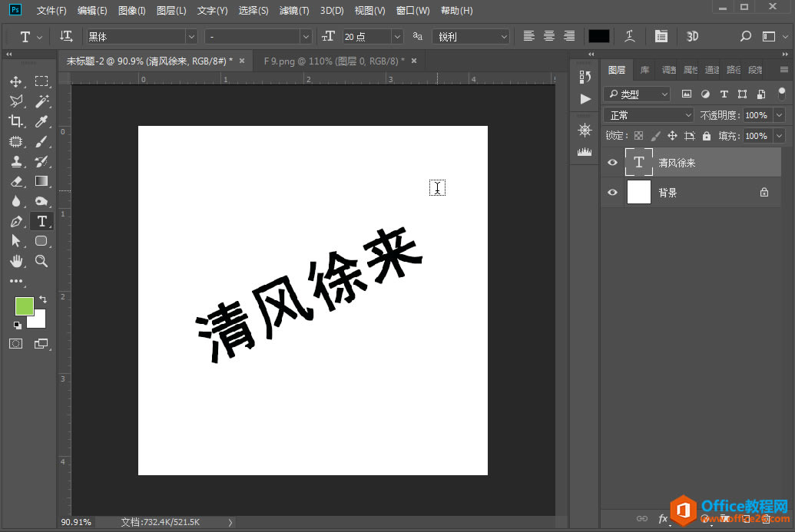
Task: Click the white background color swatch
Action: [38, 320]
